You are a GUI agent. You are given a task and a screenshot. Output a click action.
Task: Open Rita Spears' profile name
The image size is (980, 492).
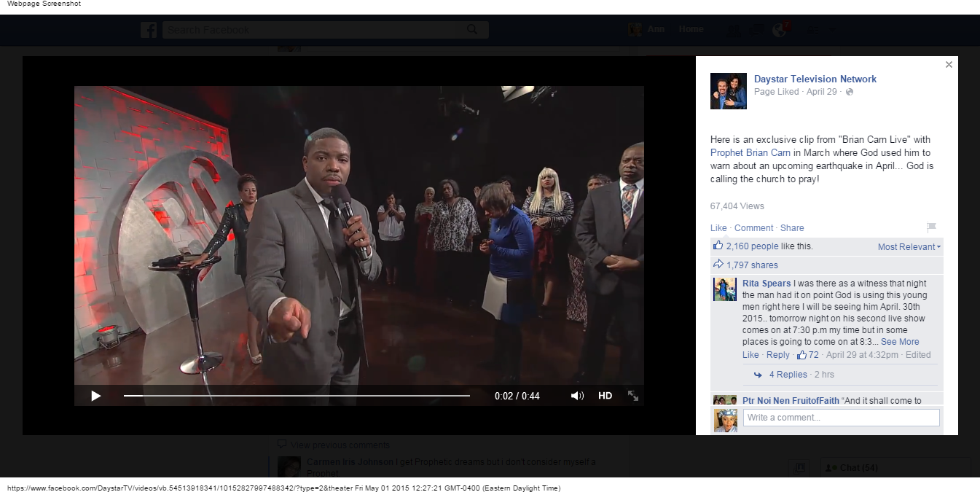767,284
